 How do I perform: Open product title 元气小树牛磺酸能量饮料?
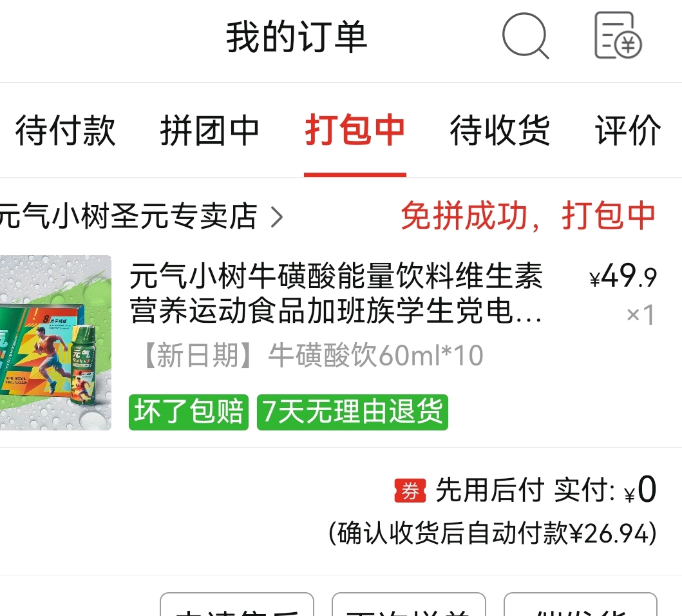click(x=336, y=293)
